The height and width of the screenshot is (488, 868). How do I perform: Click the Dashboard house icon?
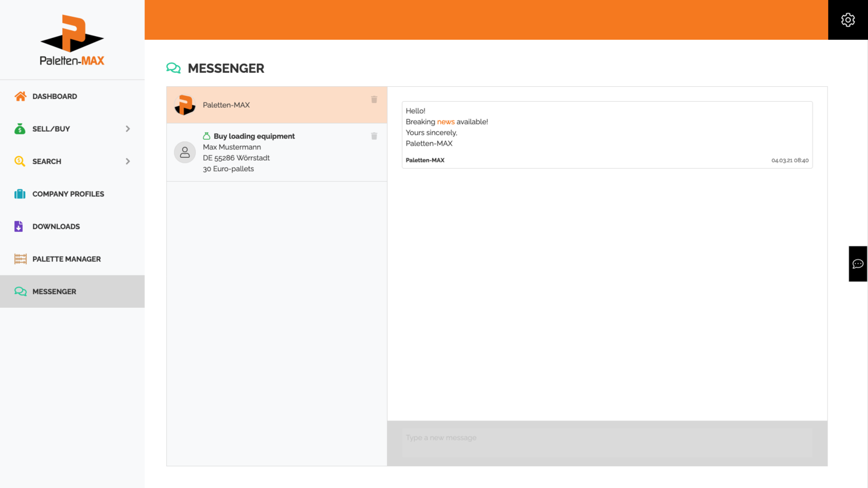tap(20, 96)
